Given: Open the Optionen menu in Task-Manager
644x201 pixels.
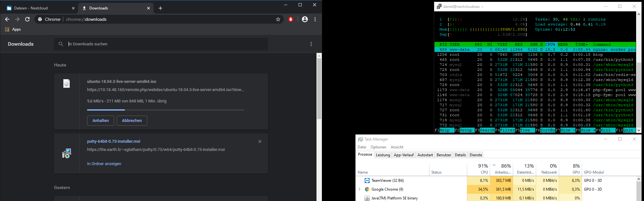Looking at the screenshot, I should (378, 147).
